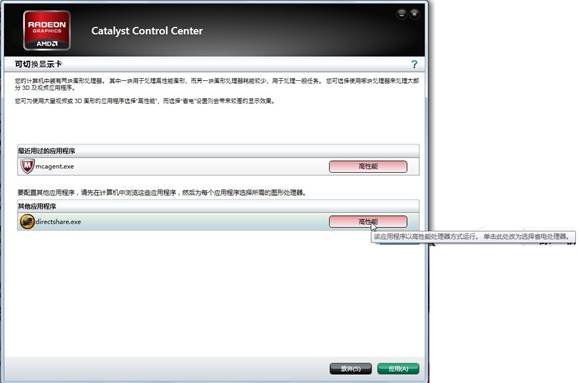Viewport: 579px width, 383px height.
Task: Click the 可切换显示卡 page heading
Action: pos(38,64)
